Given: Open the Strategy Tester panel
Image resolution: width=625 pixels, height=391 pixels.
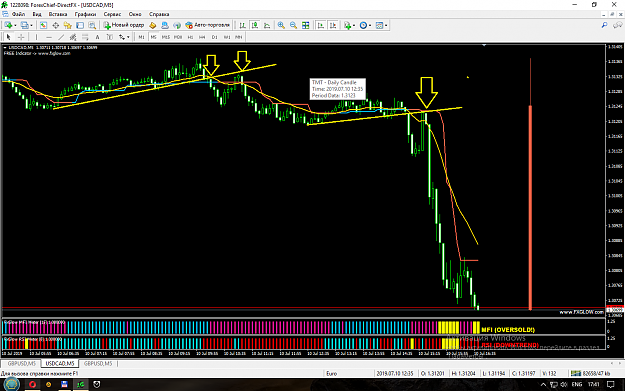Looking at the screenshot, I should click(92, 26).
